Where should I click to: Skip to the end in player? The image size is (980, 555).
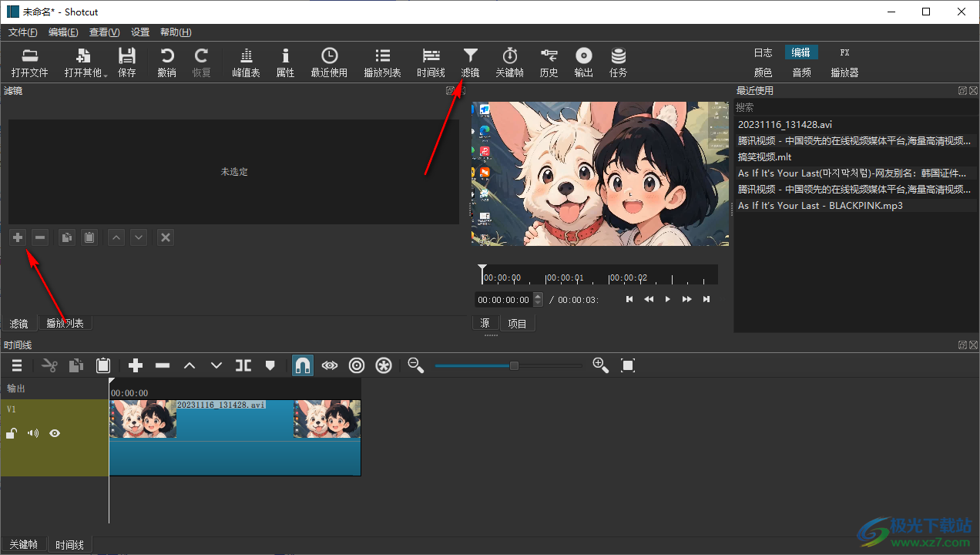[x=706, y=299]
